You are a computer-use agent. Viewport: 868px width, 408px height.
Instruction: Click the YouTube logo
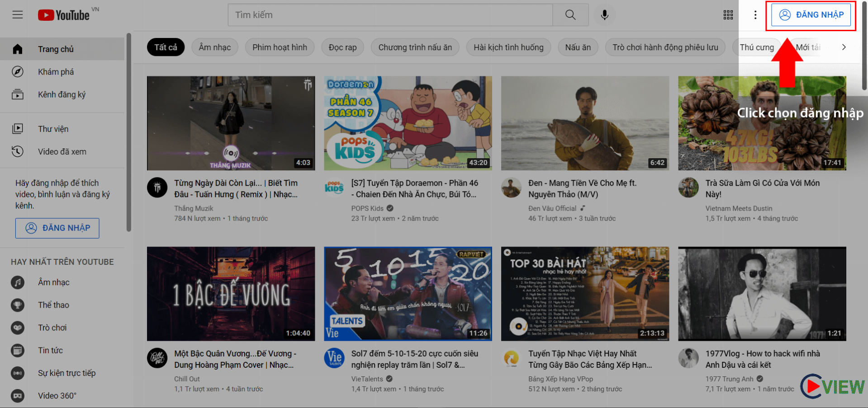[64, 15]
